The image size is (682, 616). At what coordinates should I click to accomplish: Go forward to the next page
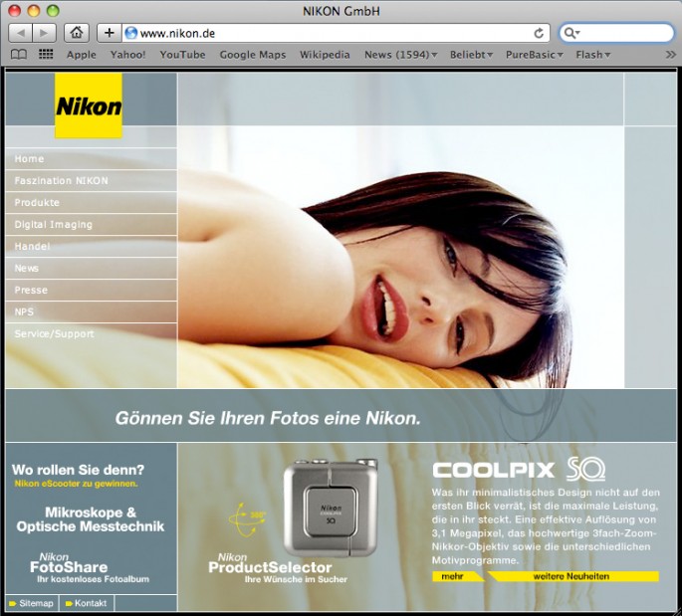[x=45, y=33]
